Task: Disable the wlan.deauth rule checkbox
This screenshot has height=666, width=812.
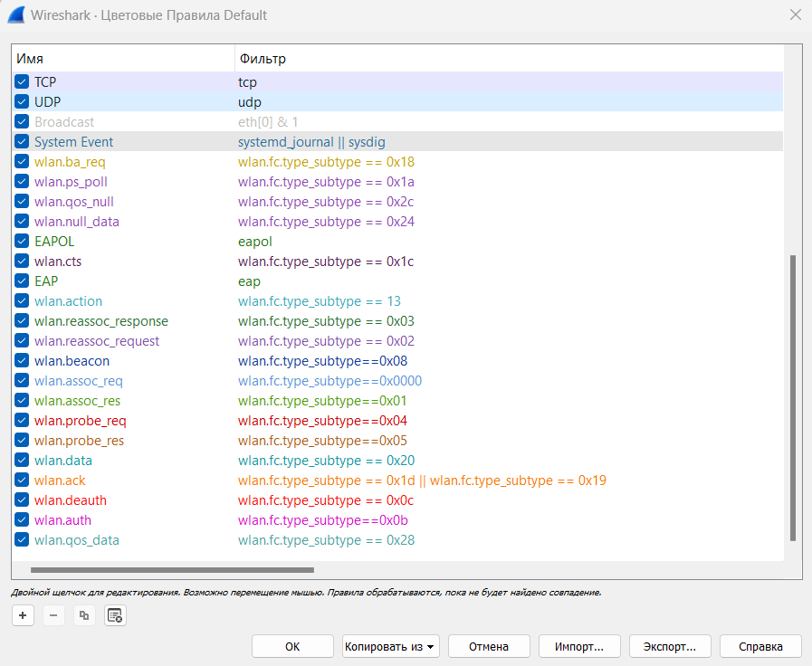Action: [22, 499]
